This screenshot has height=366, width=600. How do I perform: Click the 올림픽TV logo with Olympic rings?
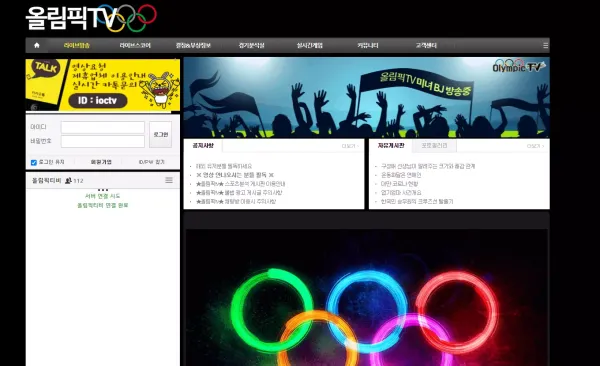(91, 18)
